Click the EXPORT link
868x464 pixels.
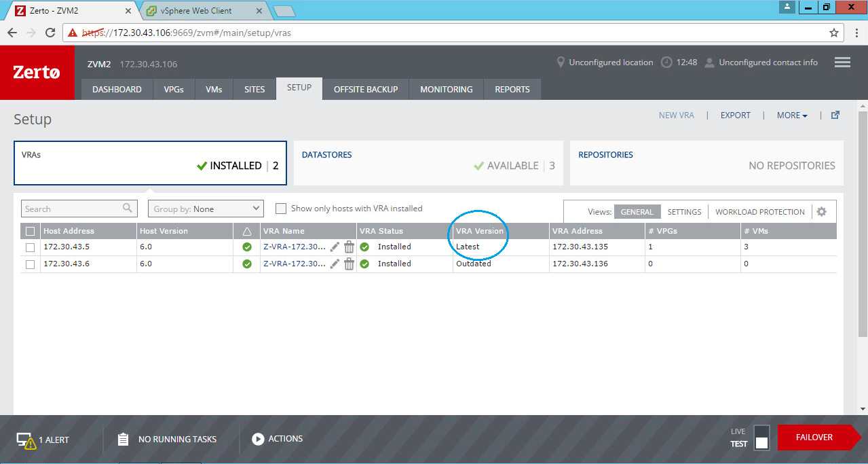735,115
